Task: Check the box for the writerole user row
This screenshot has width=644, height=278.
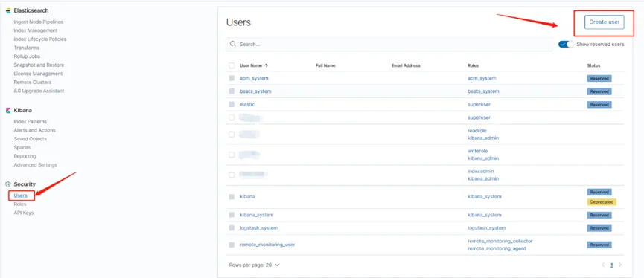Action: point(232,155)
